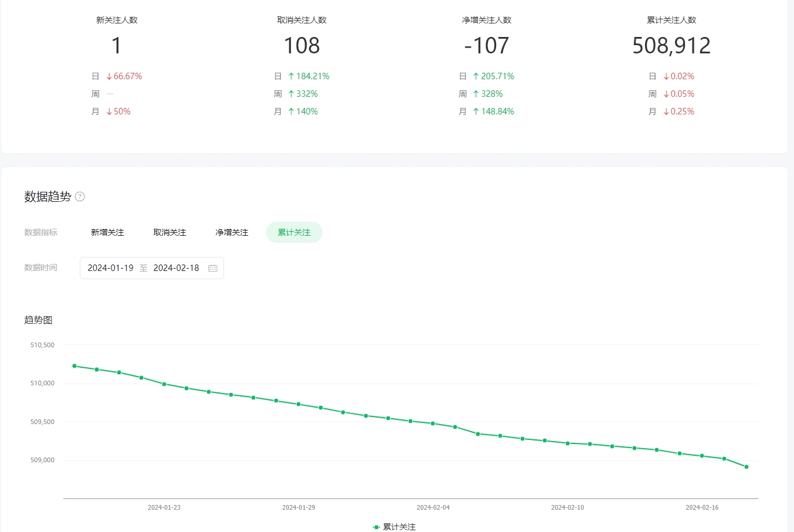Click the red down arrow beside 0.25%
Image resolution: width=794 pixels, height=532 pixels.
(x=666, y=111)
